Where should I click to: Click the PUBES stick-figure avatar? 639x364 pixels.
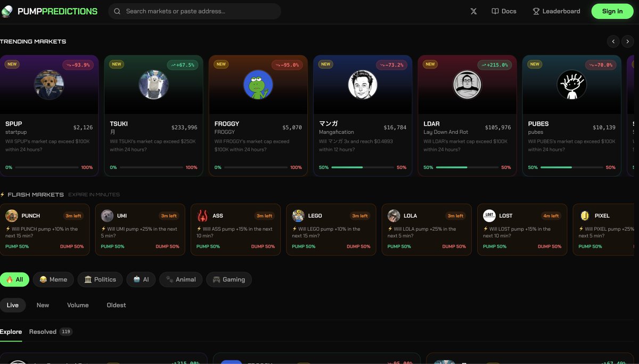point(572,85)
